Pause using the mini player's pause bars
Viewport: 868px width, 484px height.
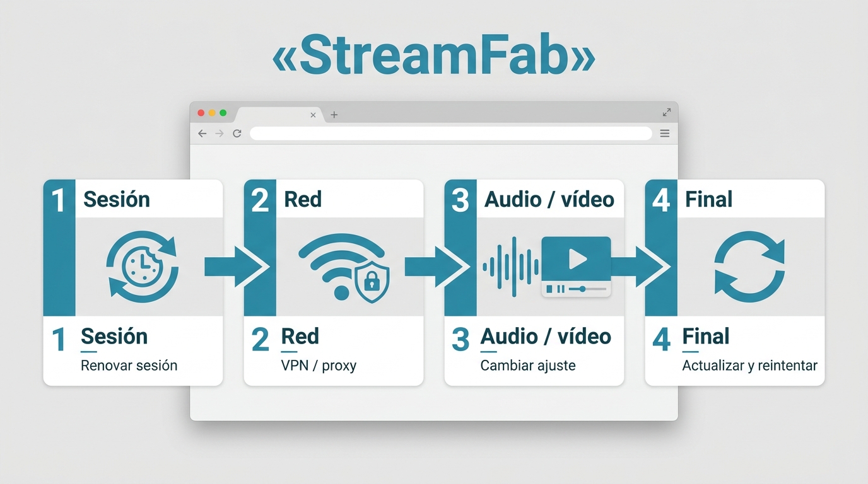[561, 289]
